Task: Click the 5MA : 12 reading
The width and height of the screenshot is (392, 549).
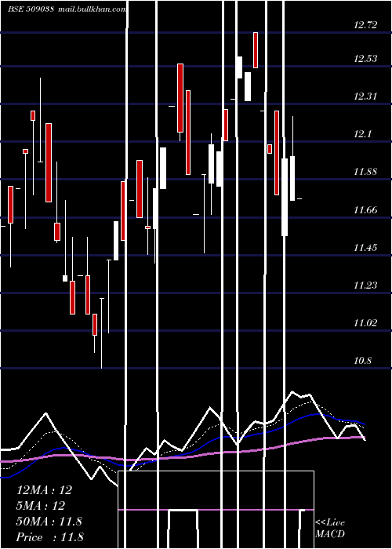Action: click(x=41, y=506)
